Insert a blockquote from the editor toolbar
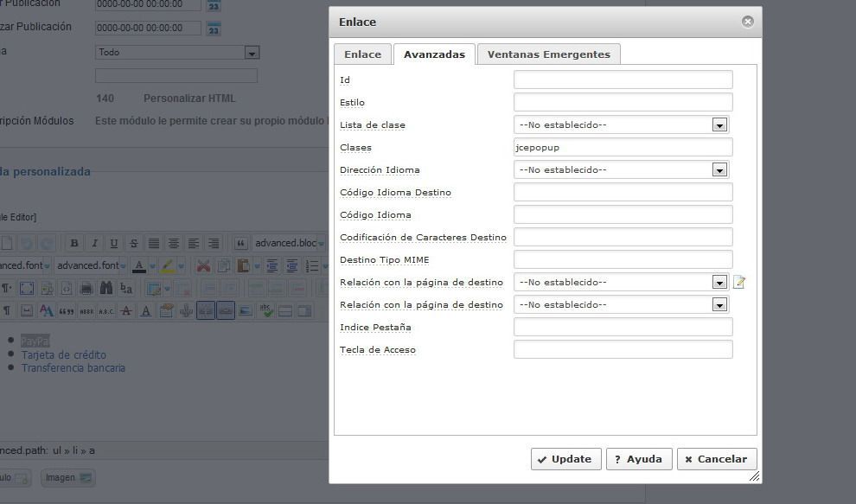The width and height of the screenshot is (856, 504). tap(240, 243)
